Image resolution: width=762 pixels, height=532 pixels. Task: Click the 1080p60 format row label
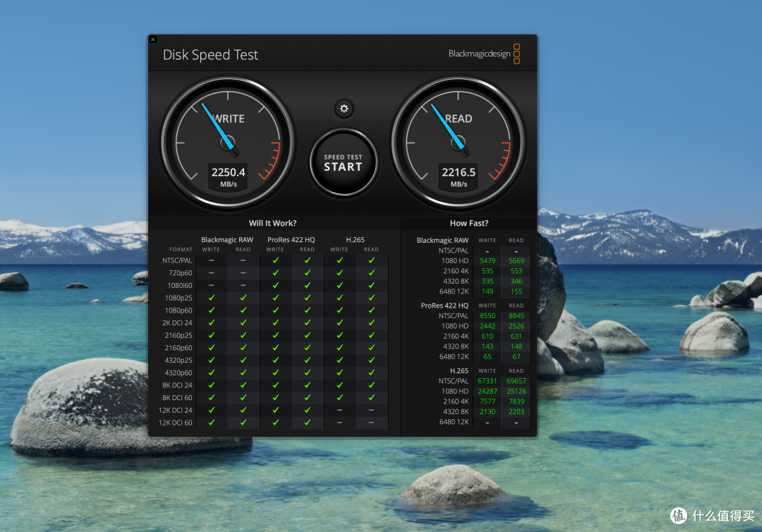179,310
